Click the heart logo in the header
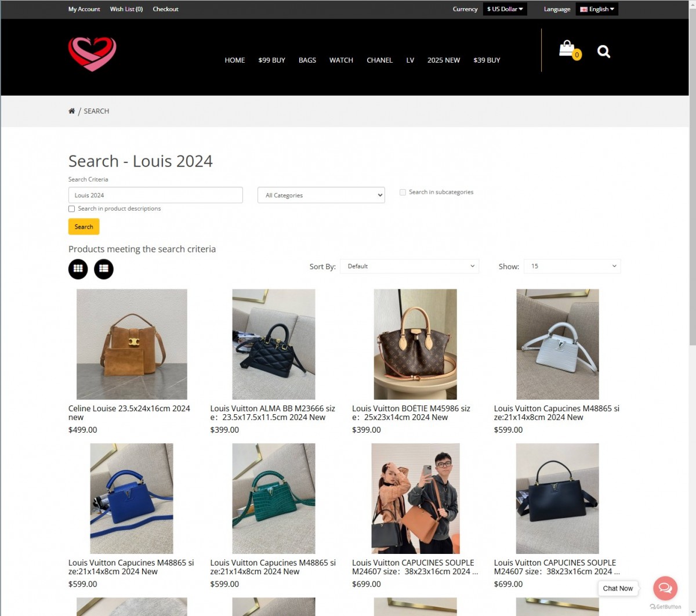 [x=92, y=54]
